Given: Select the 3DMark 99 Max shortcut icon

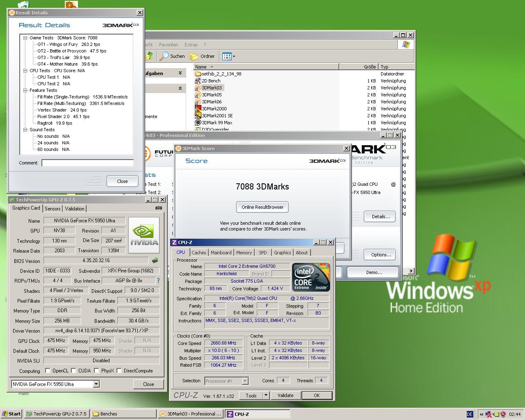Looking at the screenshot, I should pos(198,123).
